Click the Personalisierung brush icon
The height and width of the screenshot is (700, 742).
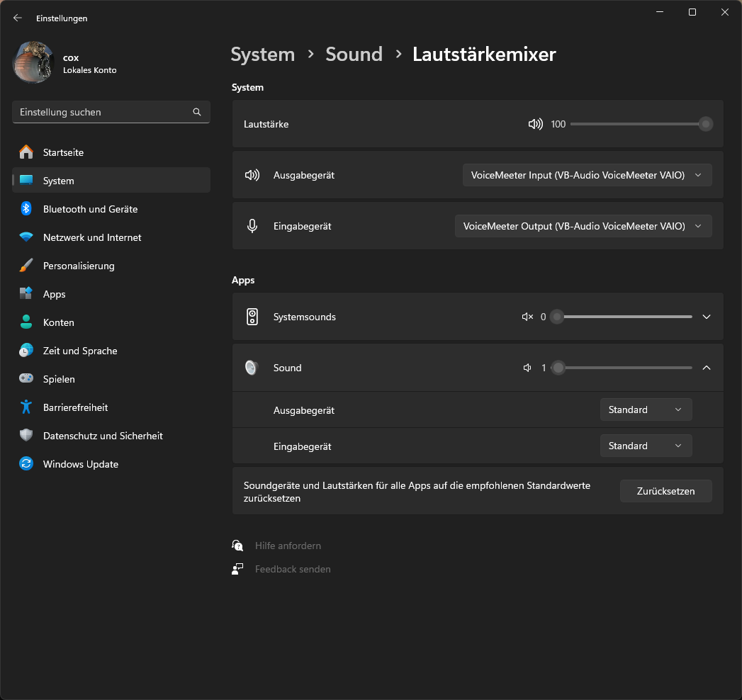[26, 266]
